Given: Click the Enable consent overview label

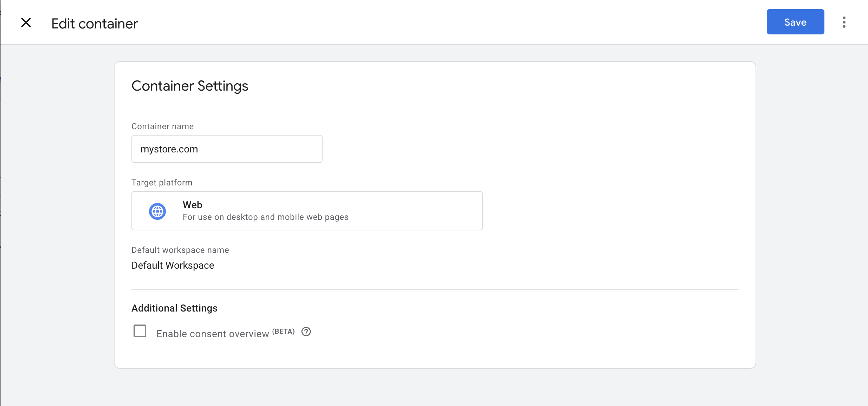Looking at the screenshot, I should [212, 334].
